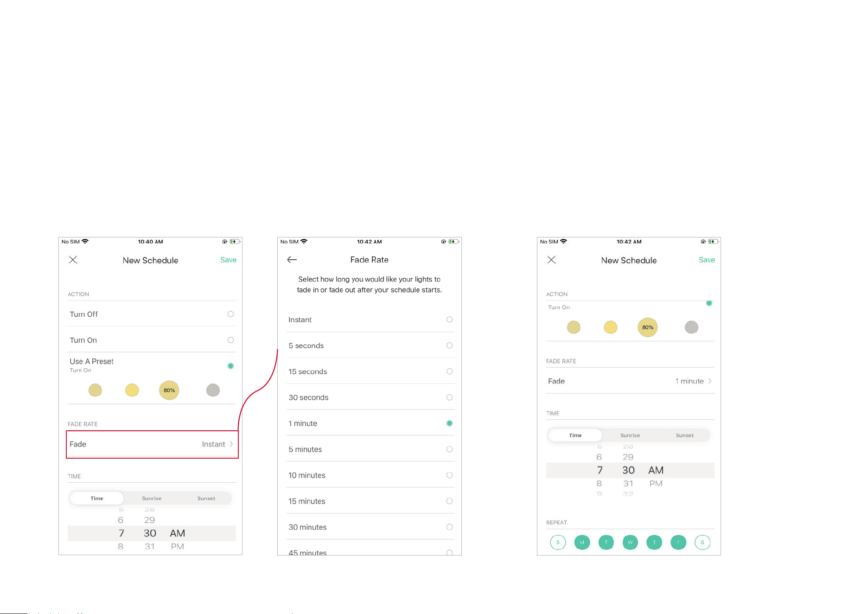Close the right New Schedule screen with X
868x614 pixels.
click(551, 260)
